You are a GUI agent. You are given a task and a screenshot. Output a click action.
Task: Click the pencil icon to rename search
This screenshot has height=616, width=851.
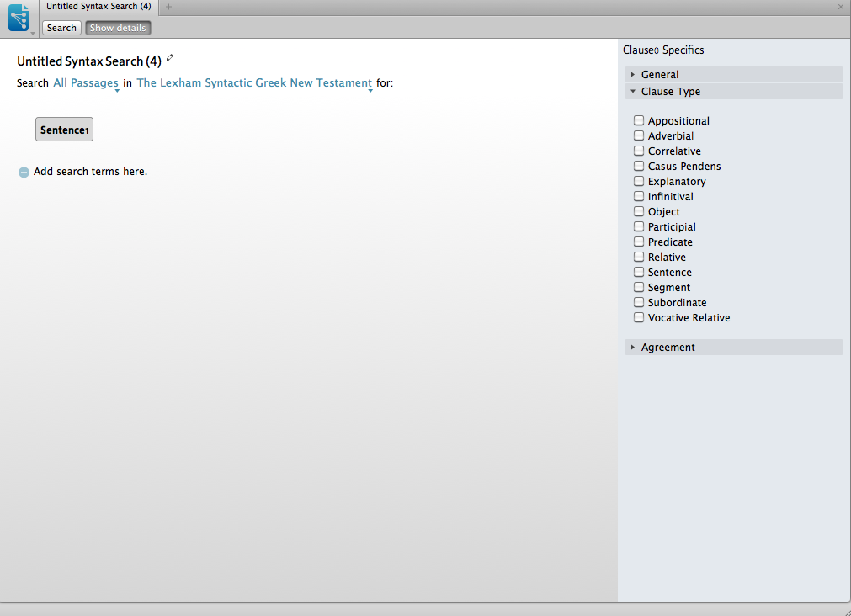click(170, 57)
